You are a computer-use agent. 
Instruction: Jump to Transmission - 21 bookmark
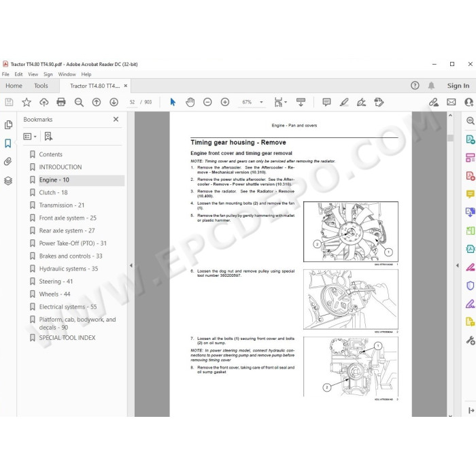(x=62, y=205)
